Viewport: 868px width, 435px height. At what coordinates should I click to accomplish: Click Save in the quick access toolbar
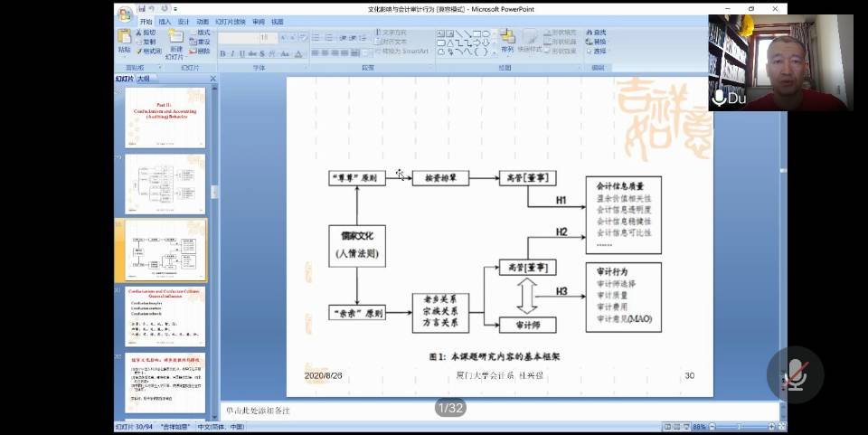click(x=143, y=9)
